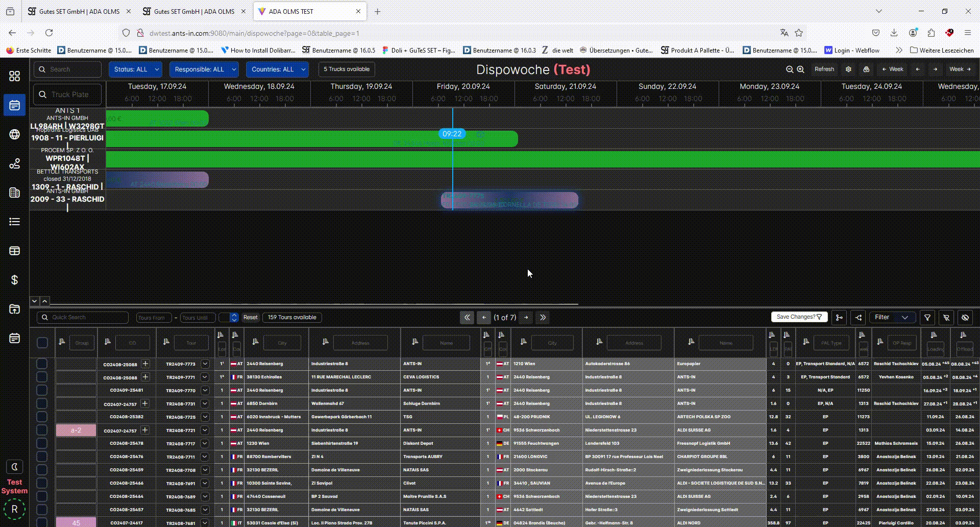
Task: Tick checkbox for tour TR2408-7717
Action: (42, 443)
